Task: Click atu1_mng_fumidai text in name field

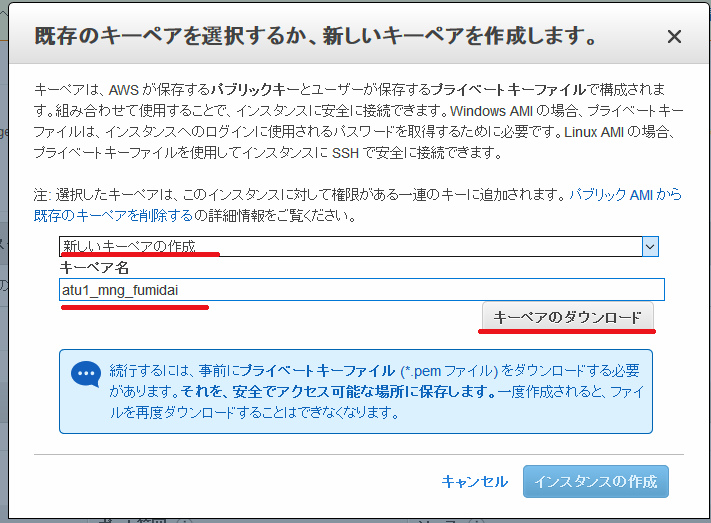Action: point(125,289)
